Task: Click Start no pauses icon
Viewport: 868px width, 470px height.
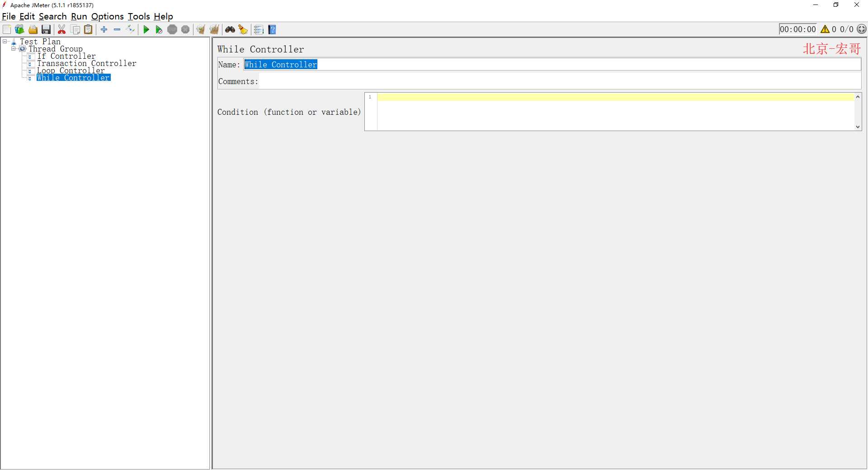Action: [159, 30]
